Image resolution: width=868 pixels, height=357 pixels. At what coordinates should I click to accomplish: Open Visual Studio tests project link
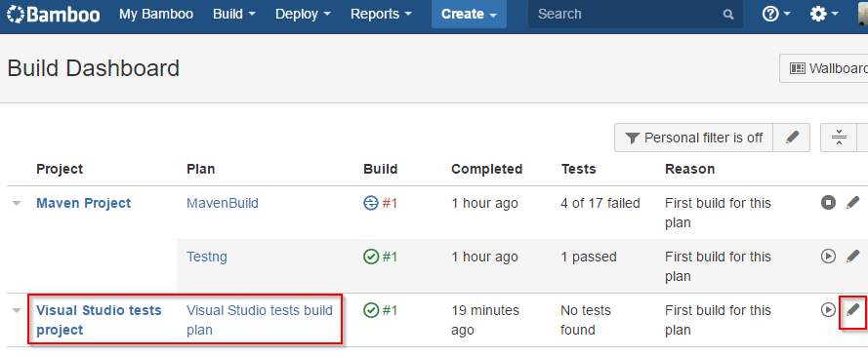pos(99,320)
